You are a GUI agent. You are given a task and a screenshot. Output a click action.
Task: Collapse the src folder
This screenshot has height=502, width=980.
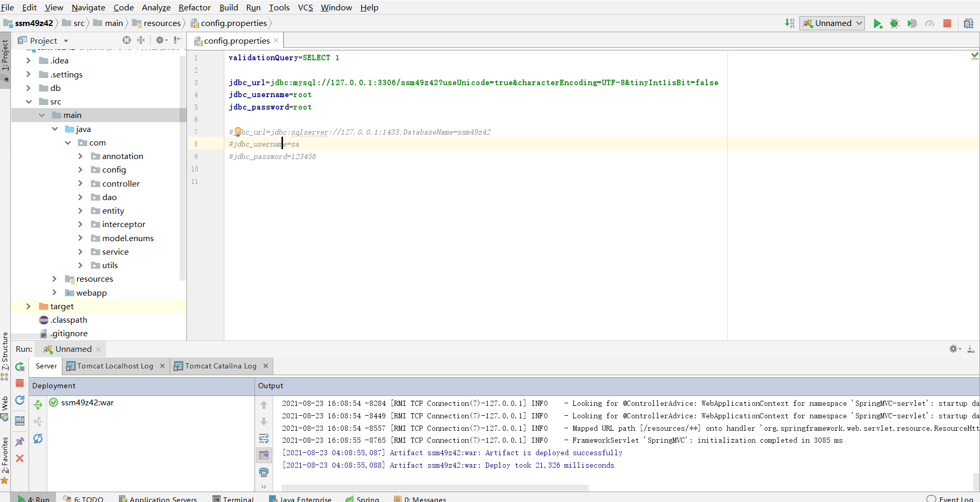(29, 101)
